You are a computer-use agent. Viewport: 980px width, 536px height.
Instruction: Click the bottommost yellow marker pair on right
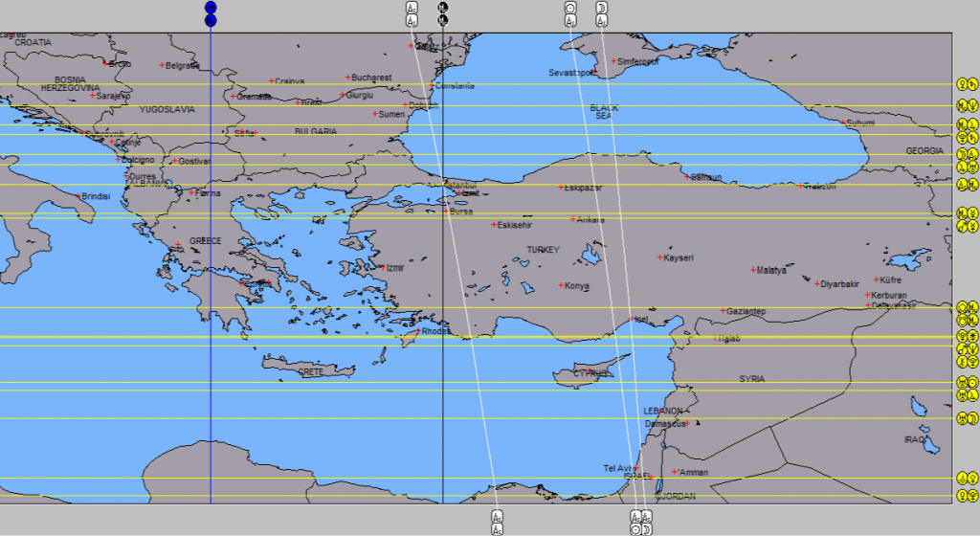[968, 496]
